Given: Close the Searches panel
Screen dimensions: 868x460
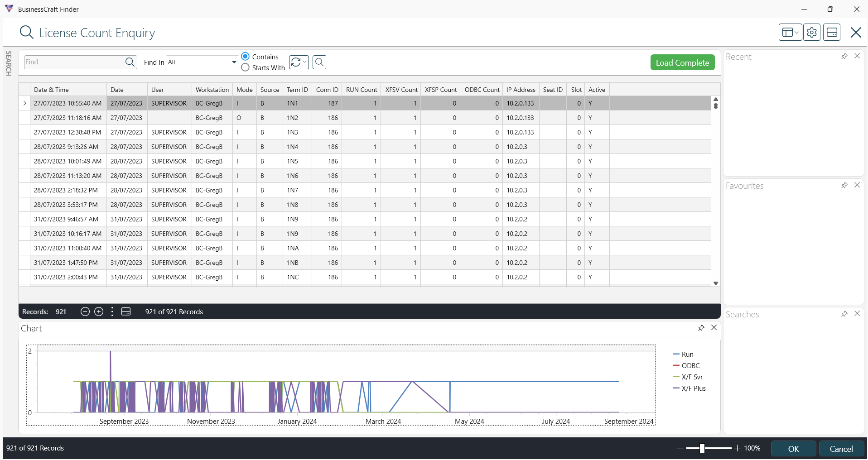Looking at the screenshot, I should (857, 313).
